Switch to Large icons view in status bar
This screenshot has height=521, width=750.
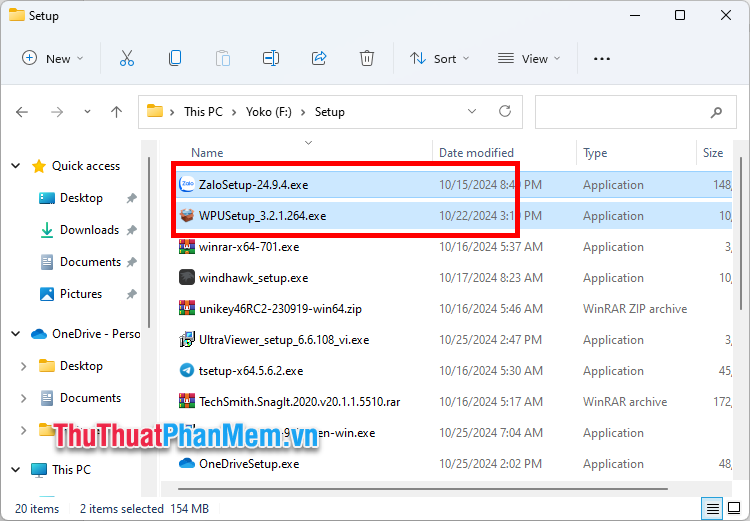pyautogui.click(x=734, y=509)
